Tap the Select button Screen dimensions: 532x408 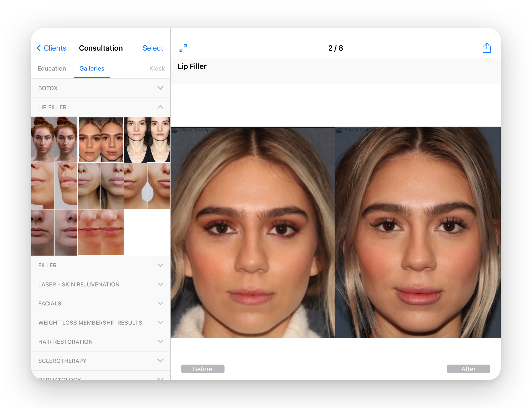click(x=153, y=48)
